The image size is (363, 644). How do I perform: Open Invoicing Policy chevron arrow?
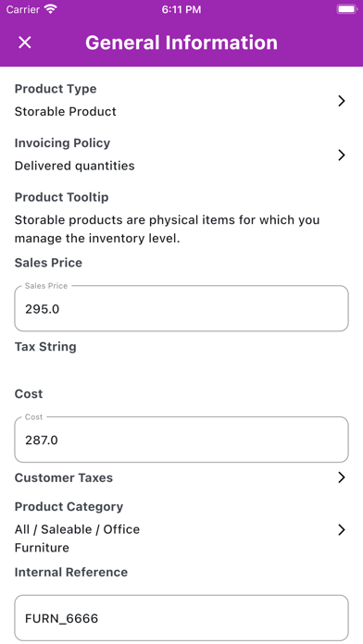tap(341, 155)
